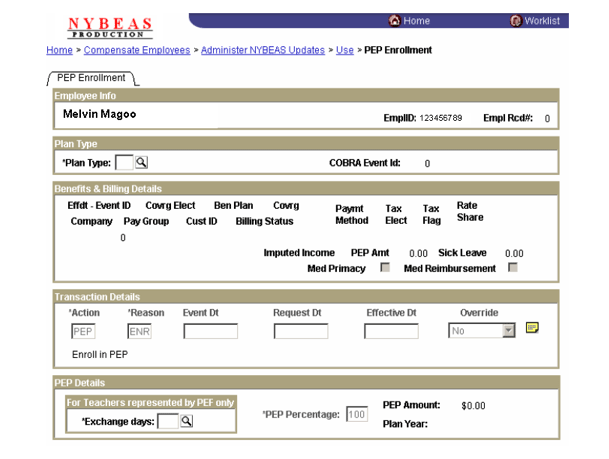The width and height of the screenshot is (609, 459).
Task: Click the employee name Melvin Magoo
Action: (99, 114)
